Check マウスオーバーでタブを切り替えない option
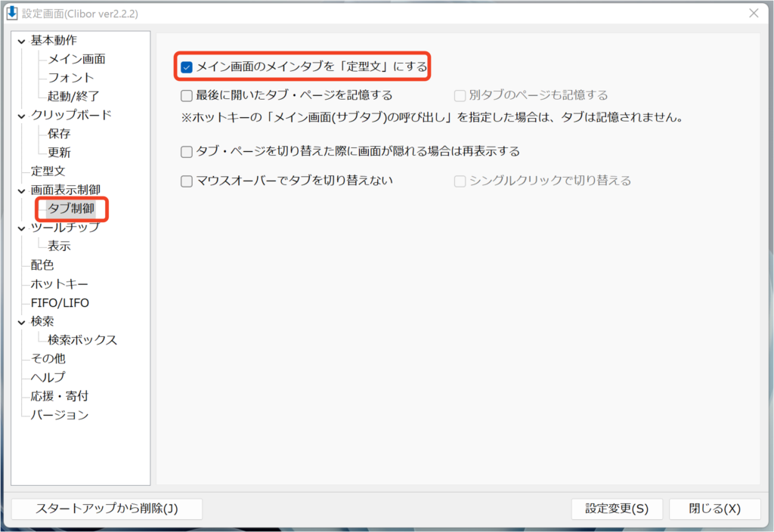 187,181
